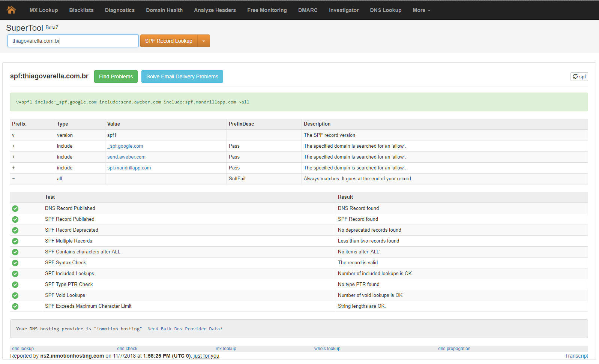Viewport: 599px width, 364px height.
Task: Open the send.aweber.com link
Action: click(126, 157)
